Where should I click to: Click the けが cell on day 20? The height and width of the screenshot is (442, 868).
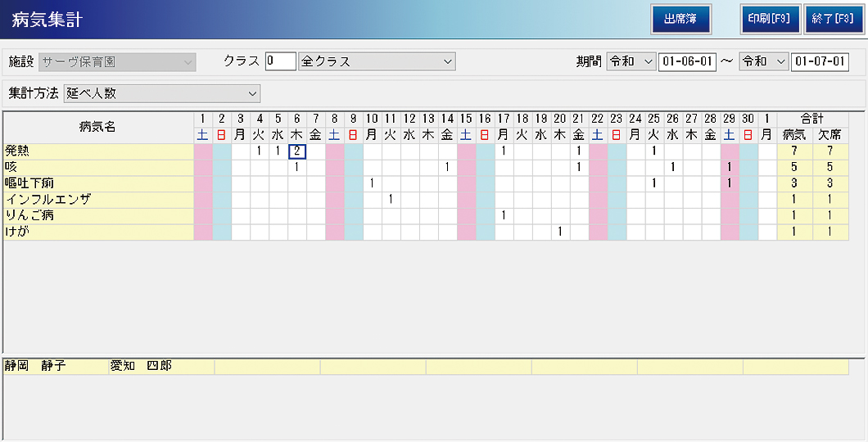(560, 232)
